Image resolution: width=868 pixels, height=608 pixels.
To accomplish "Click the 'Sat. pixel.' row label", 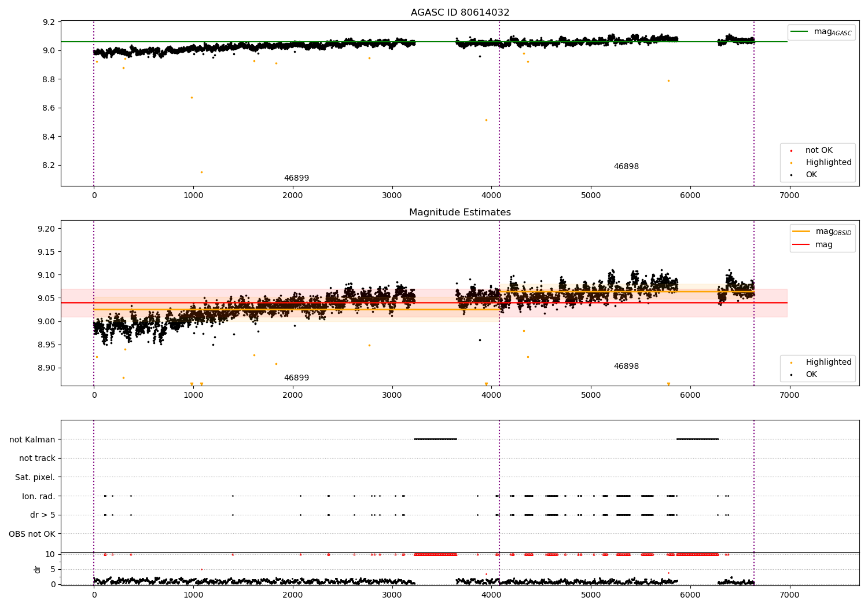I will (x=35, y=477).
